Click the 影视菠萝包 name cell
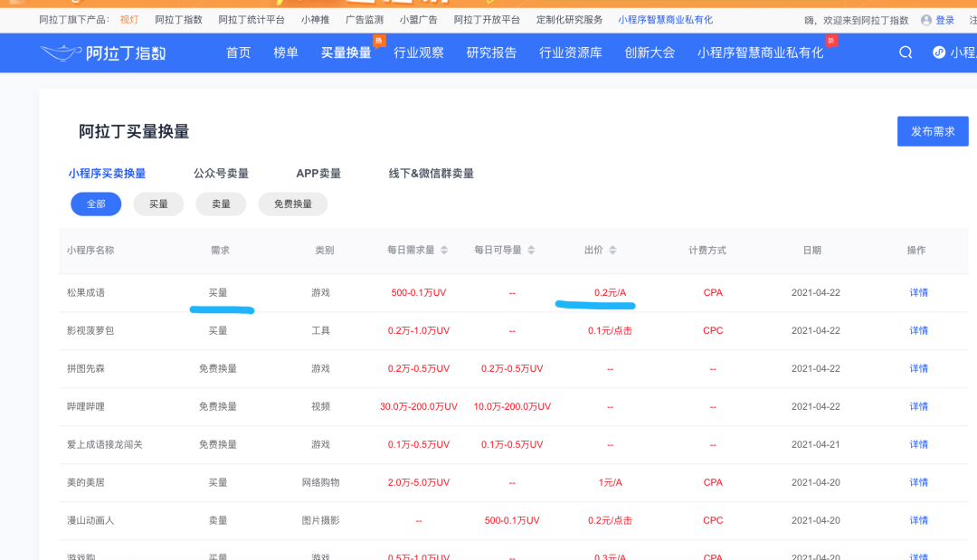977x560 pixels. click(x=90, y=331)
